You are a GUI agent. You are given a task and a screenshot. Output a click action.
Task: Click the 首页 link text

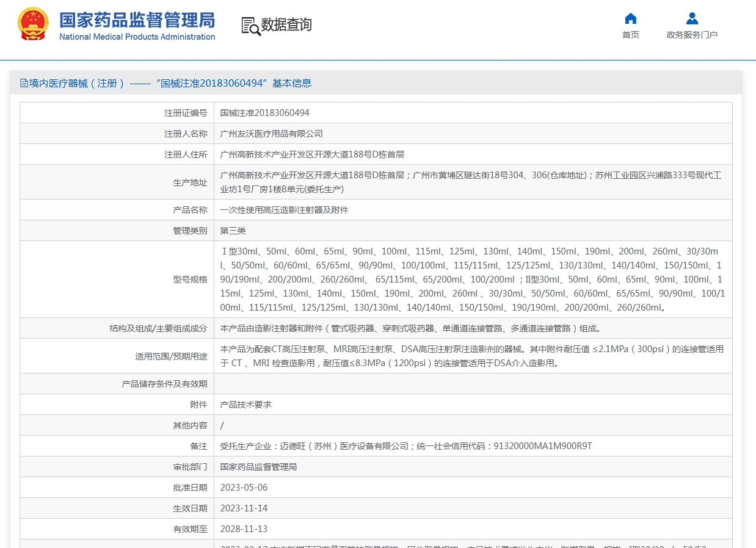point(631,35)
